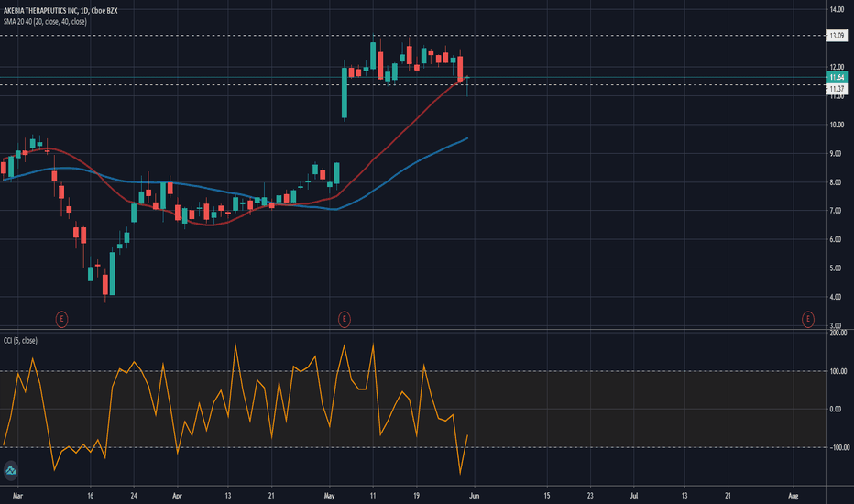
Task: Select the blue SMA 40 moving average line
Action: point(403,168)
